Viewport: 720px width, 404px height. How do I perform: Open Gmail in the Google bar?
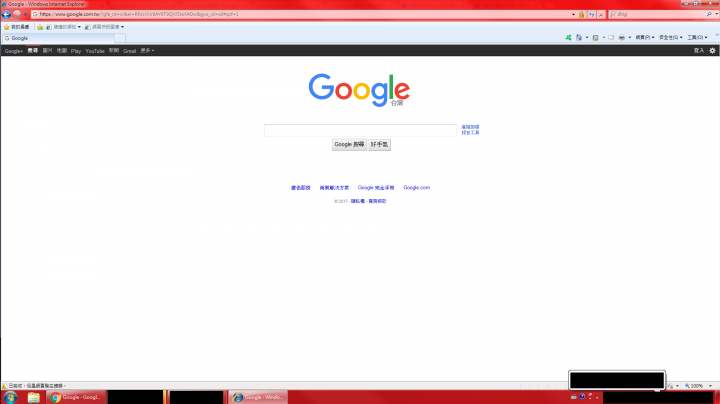pos(129,51)
